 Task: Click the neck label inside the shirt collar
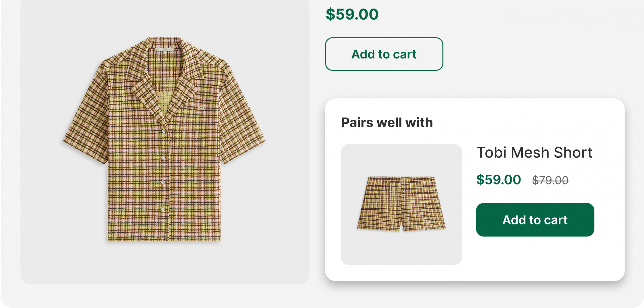tap(165, 50)
